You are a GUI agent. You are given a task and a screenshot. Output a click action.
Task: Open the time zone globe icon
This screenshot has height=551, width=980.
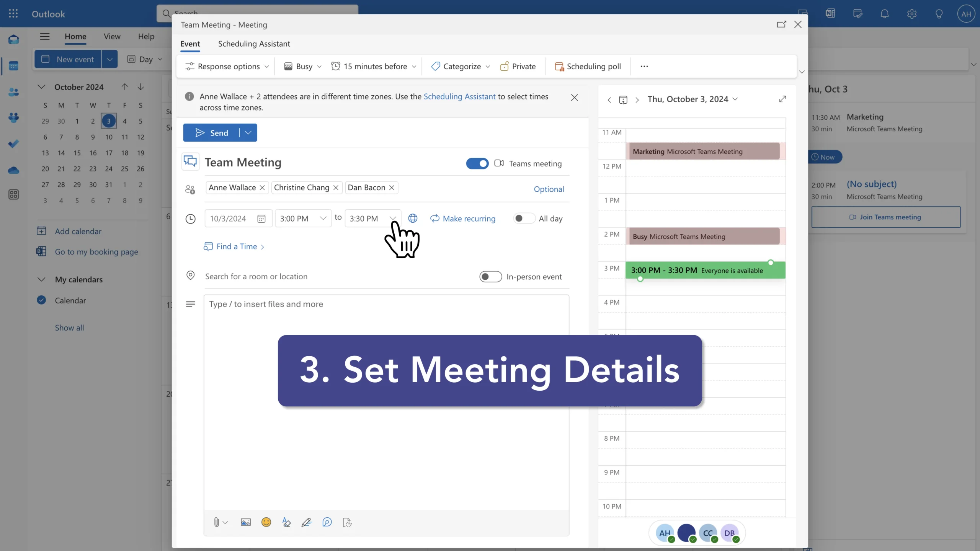tap(413, 218)
